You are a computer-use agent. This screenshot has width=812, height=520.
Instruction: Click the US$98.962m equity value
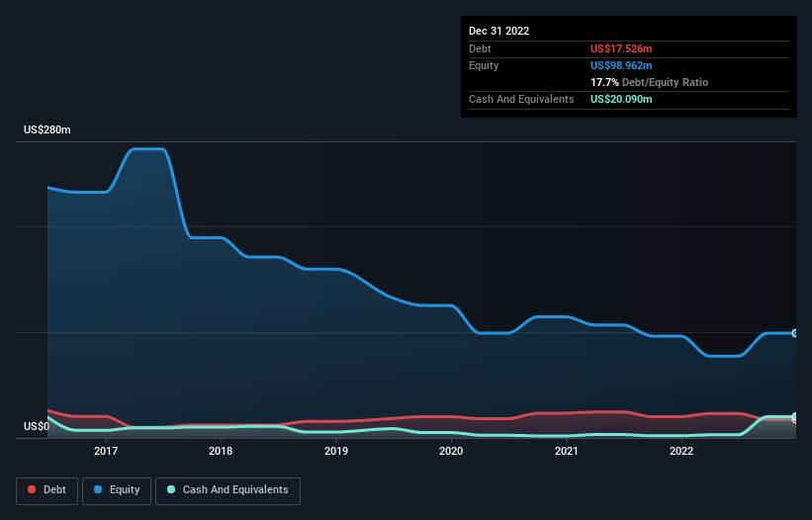point(621,65)
